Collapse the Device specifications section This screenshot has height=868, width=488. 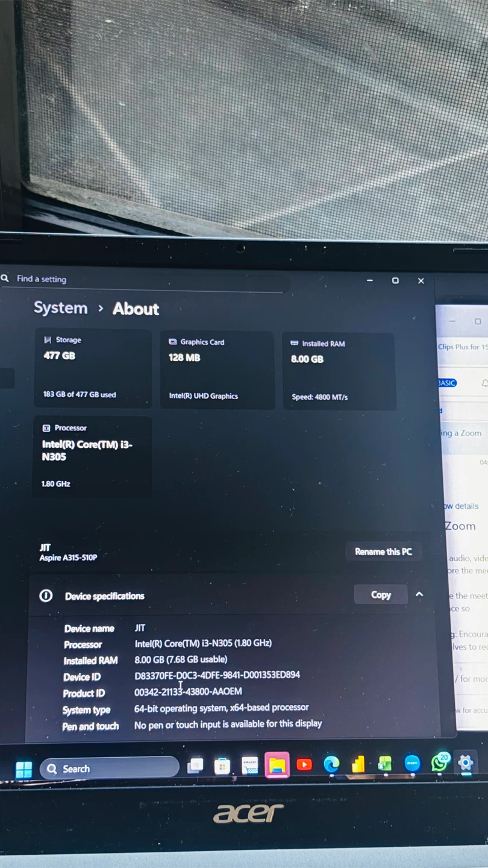(419, 594)
